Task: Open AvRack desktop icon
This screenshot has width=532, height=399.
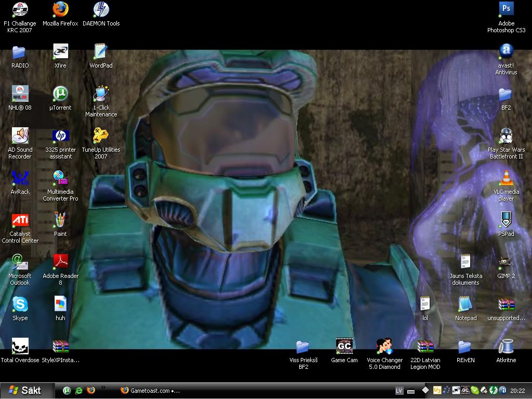Action: click(x=20, y=182)
